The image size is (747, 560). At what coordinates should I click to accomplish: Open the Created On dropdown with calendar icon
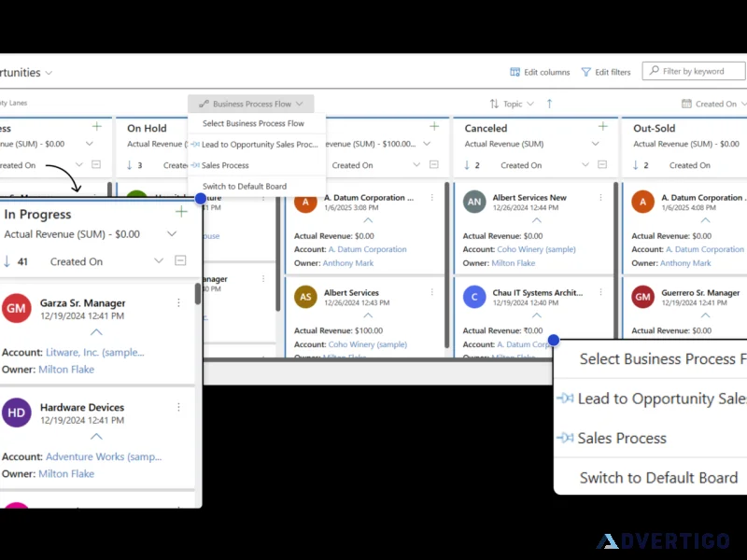tap(713, 104)
